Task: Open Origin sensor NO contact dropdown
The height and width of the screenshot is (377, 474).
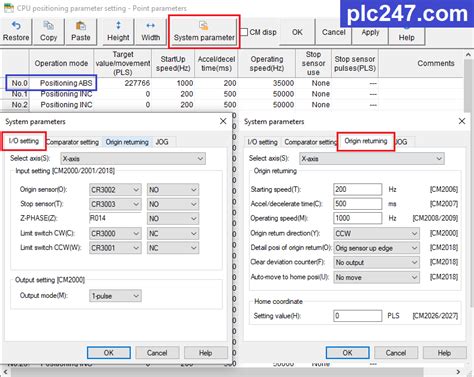Action: [x=173, y=190]
